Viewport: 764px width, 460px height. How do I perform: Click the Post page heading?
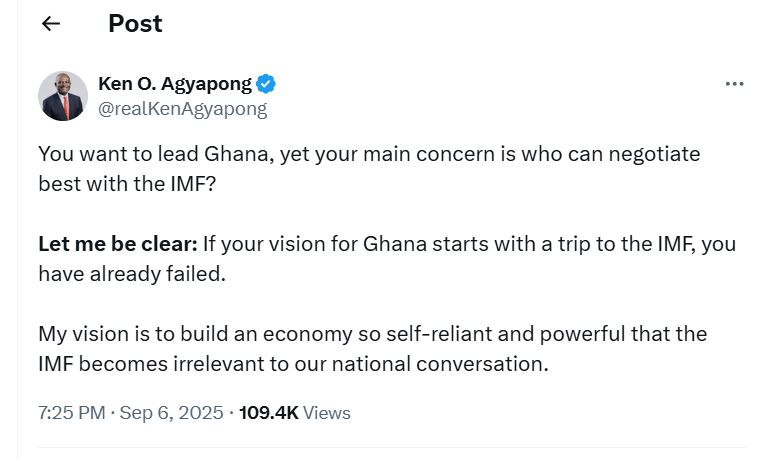point(135,24)
